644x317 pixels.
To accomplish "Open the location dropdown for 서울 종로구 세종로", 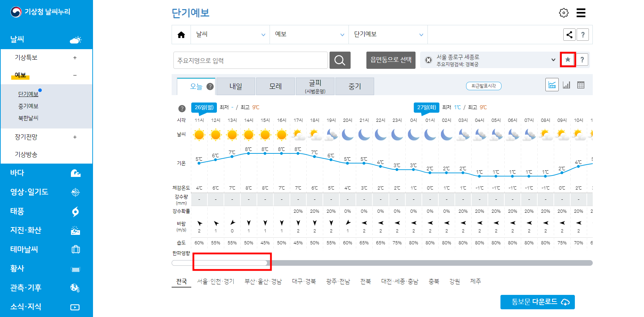I will click(554, 60).
